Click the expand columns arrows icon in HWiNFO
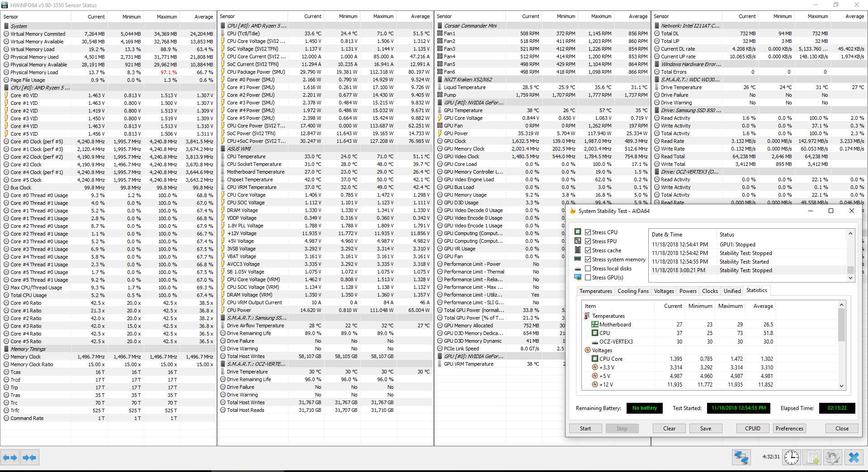Viewport: 868px width, 472px height. 10,458
